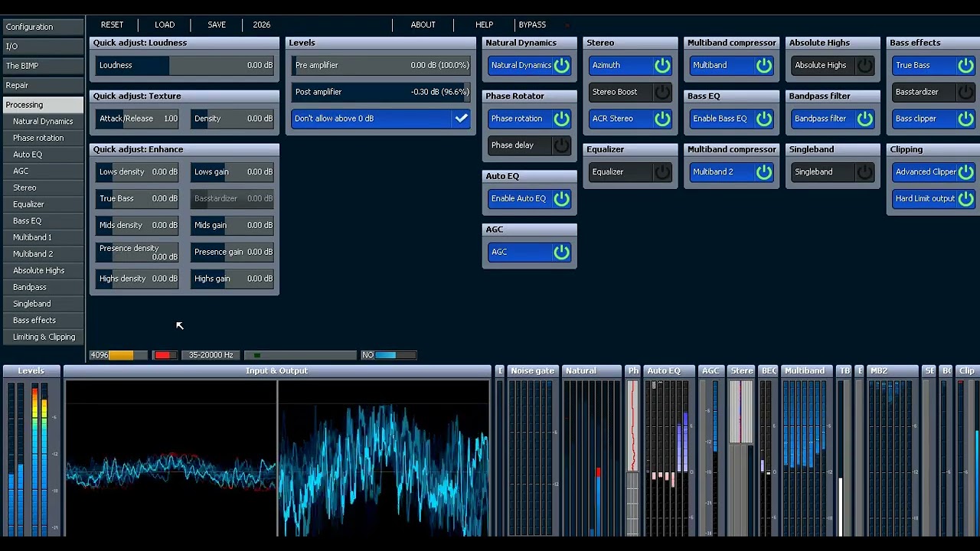The image size is (980, 551).
Task: Click the Advanced Clipper power icon
Action: [x=965, y=172]
